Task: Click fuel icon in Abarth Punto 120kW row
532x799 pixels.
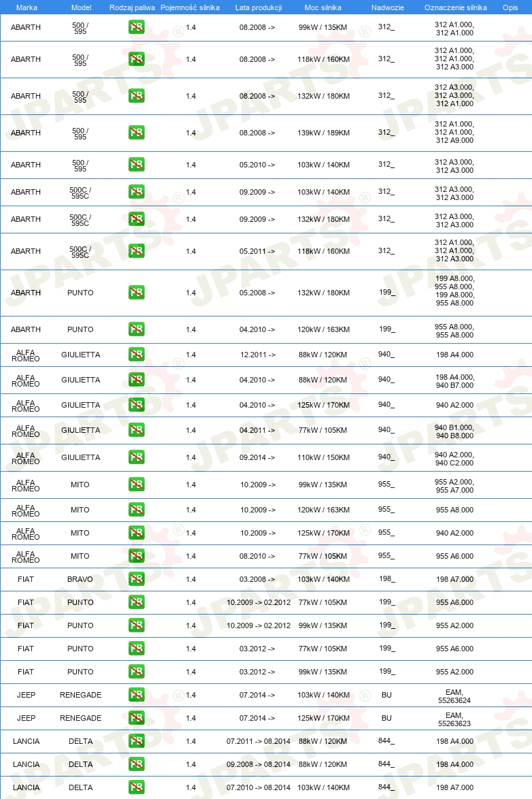Action: coord(136,329)
